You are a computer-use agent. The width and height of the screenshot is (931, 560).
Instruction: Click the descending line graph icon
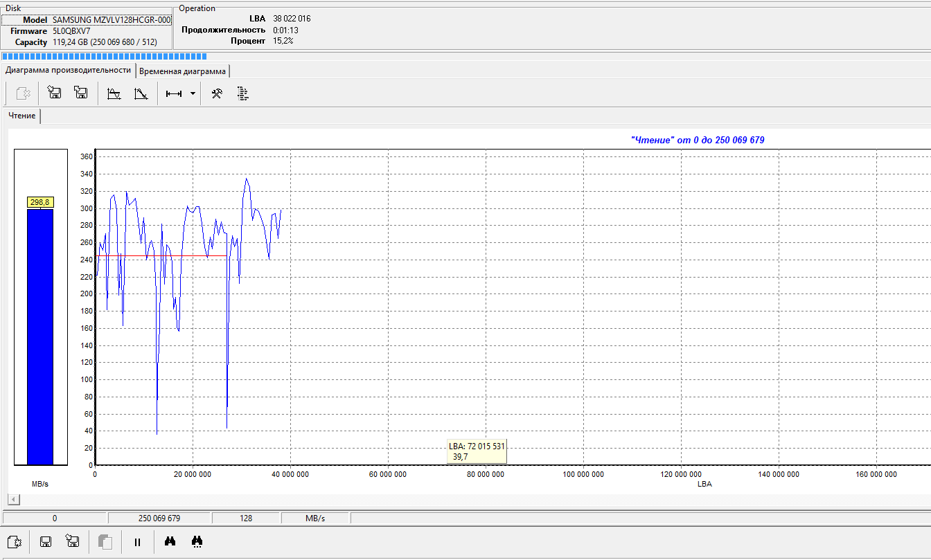point(141,93)
